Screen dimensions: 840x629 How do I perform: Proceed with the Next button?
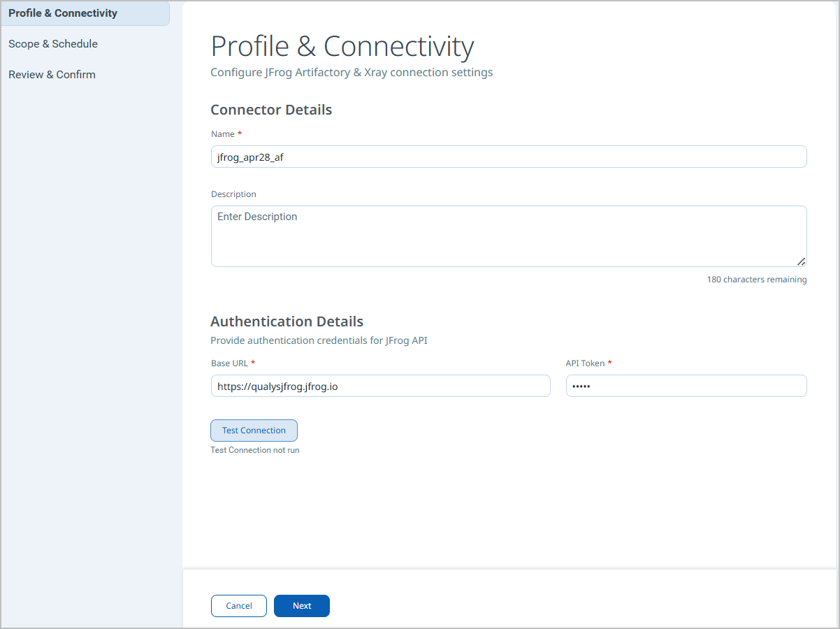(x=302, y=606)
